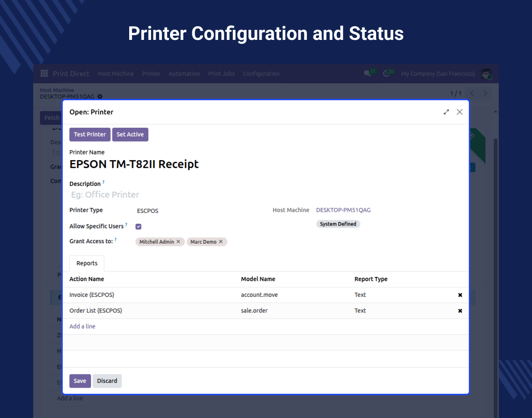532x418 pixels.
Task: Uncheck Allow Specific Users checkbox
Action: [x=139, y=227]
